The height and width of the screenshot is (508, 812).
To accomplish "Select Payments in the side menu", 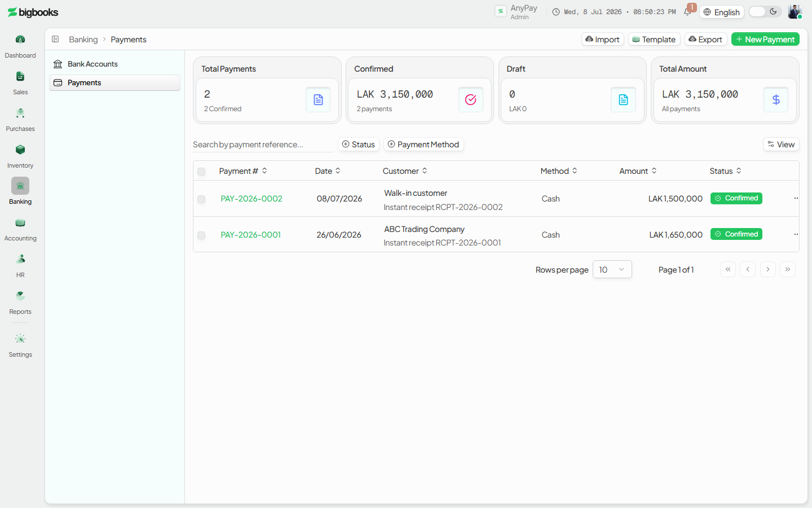I will coord(114,82).
